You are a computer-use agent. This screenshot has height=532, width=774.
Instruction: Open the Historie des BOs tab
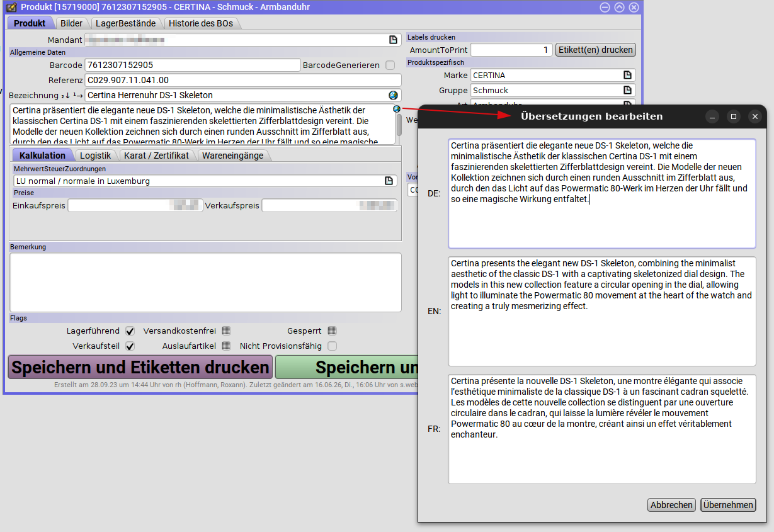(x=201, y=23)
